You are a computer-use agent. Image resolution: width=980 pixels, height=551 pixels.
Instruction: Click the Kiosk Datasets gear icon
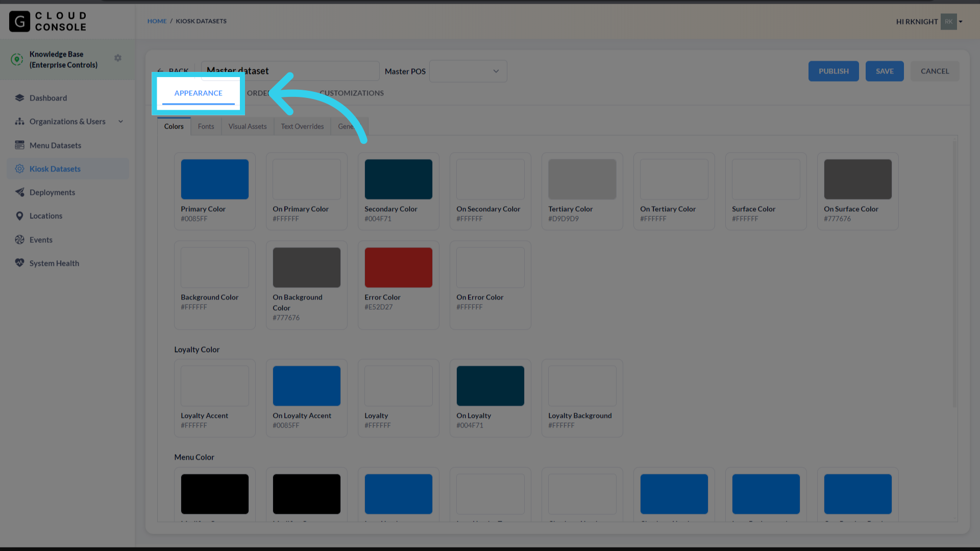(x=19, y=169)
